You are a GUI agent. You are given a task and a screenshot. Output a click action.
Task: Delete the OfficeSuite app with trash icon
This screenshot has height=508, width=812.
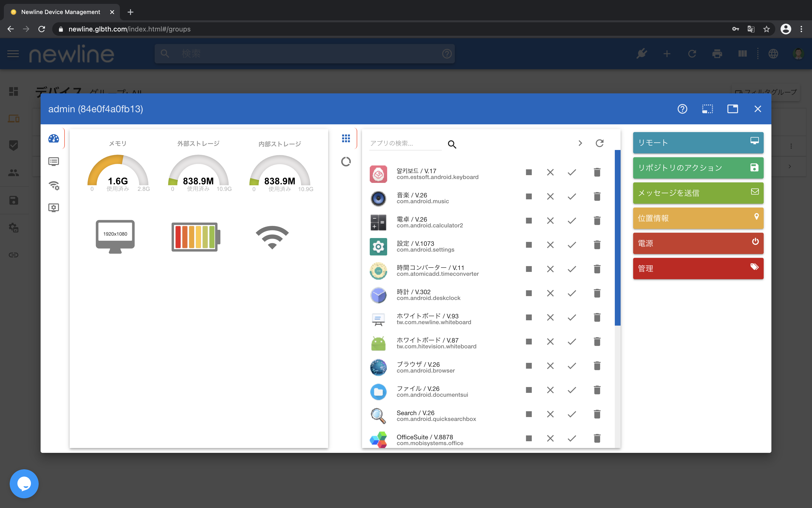597,438
